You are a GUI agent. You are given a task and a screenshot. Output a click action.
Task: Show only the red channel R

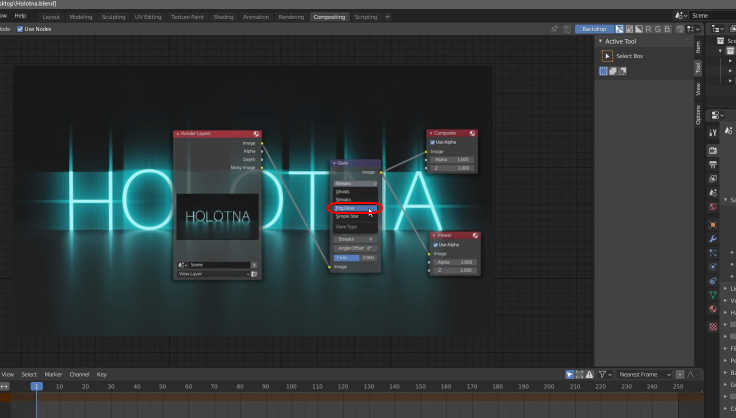coord(649,29)
